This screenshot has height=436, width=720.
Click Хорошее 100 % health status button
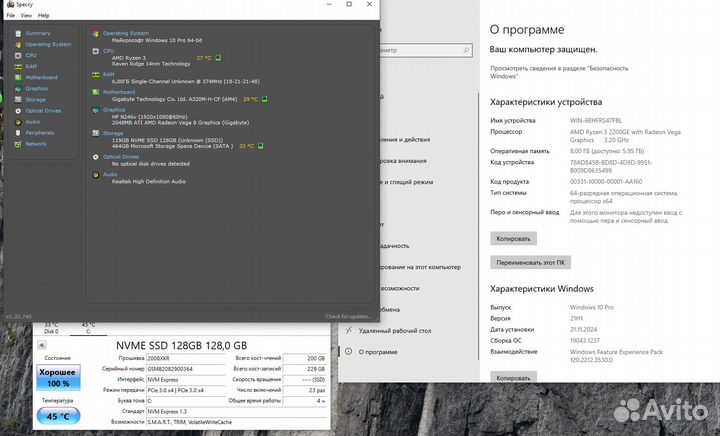[x=58, y=378]
